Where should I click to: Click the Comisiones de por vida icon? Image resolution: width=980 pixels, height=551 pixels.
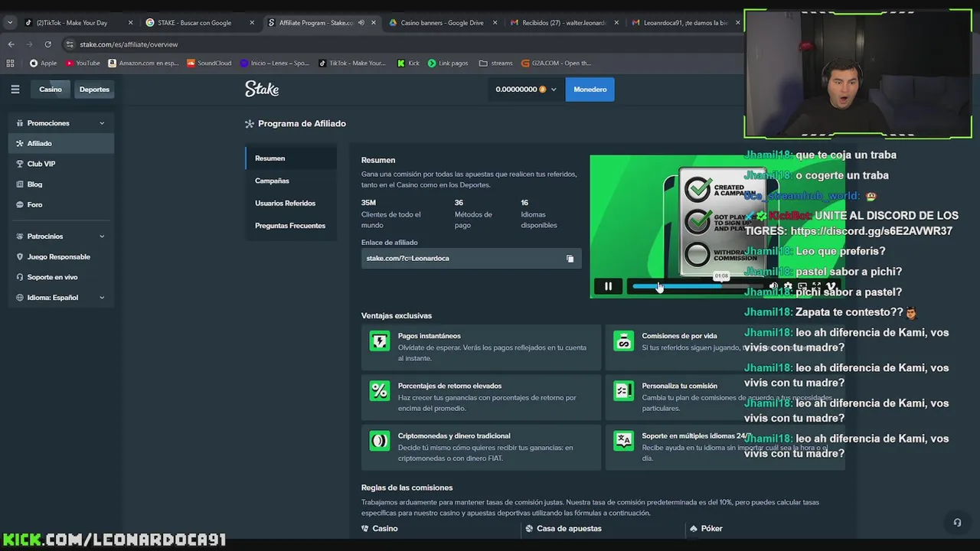tap(624, 341)
